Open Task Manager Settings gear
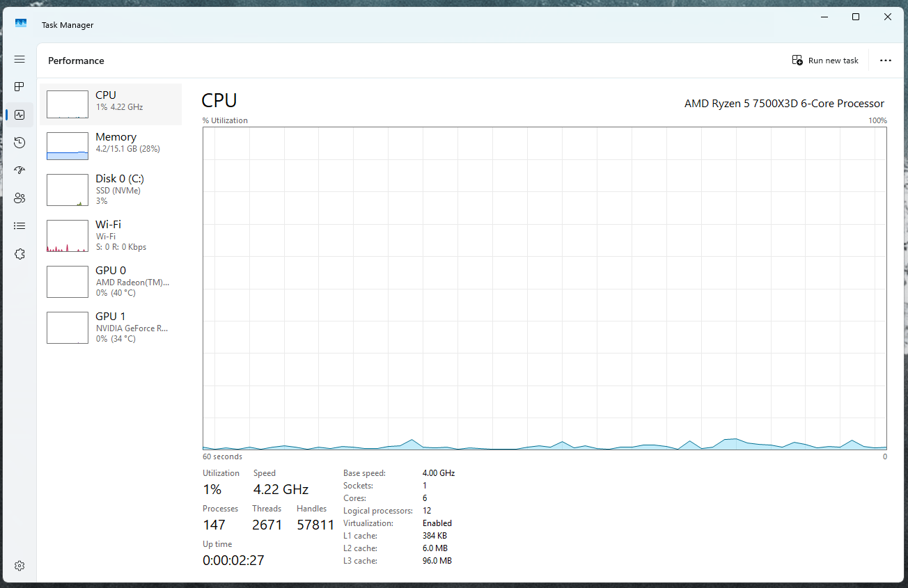This screenshot has width=908, height=588. [x=19, y=566]
